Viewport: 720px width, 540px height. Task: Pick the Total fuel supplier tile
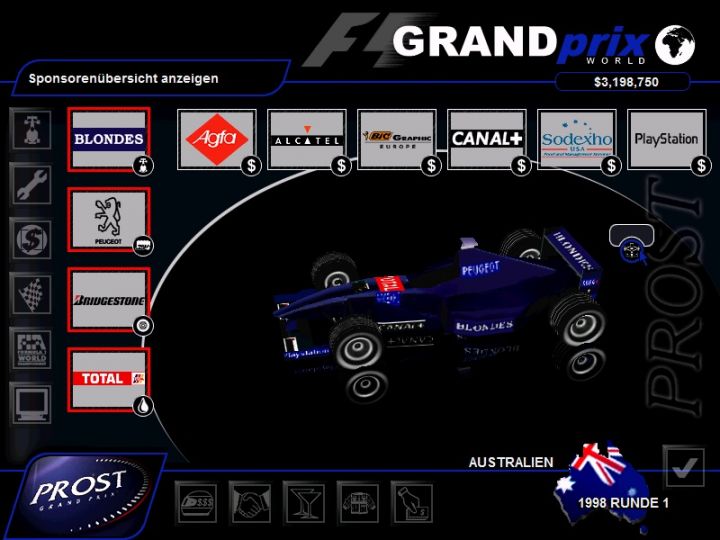[x=108, y=379]
